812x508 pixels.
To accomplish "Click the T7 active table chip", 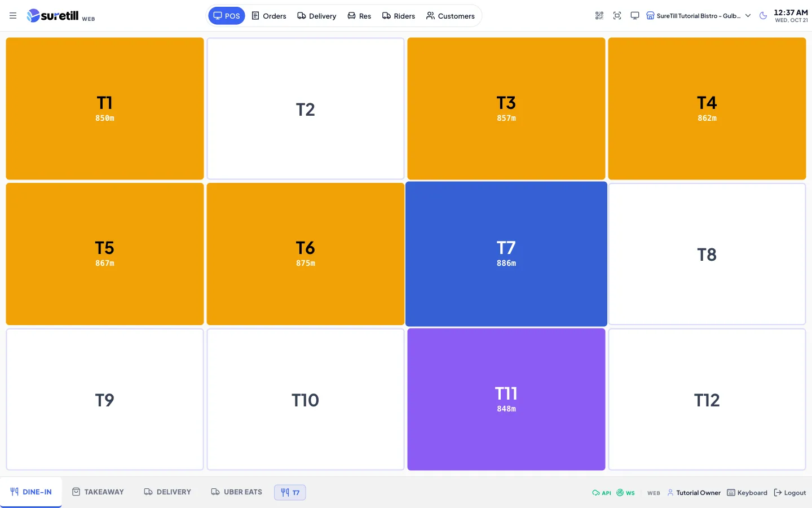I will click(x=290, y=492).
